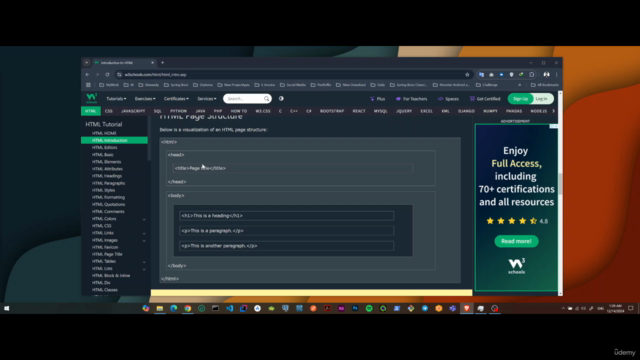Screen dimensions: 640x360
Task: Open Adobe Acrobat from taskbar
Action: pos(327,309)
